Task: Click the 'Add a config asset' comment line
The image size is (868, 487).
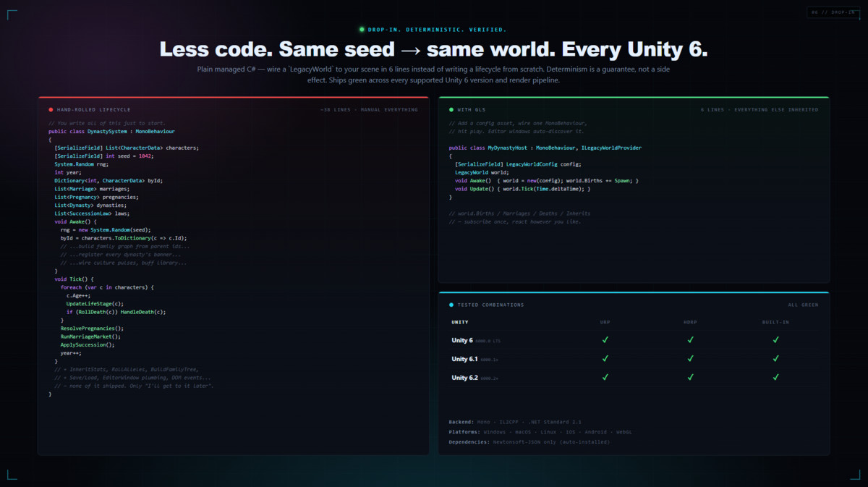Action: (518, 124)
